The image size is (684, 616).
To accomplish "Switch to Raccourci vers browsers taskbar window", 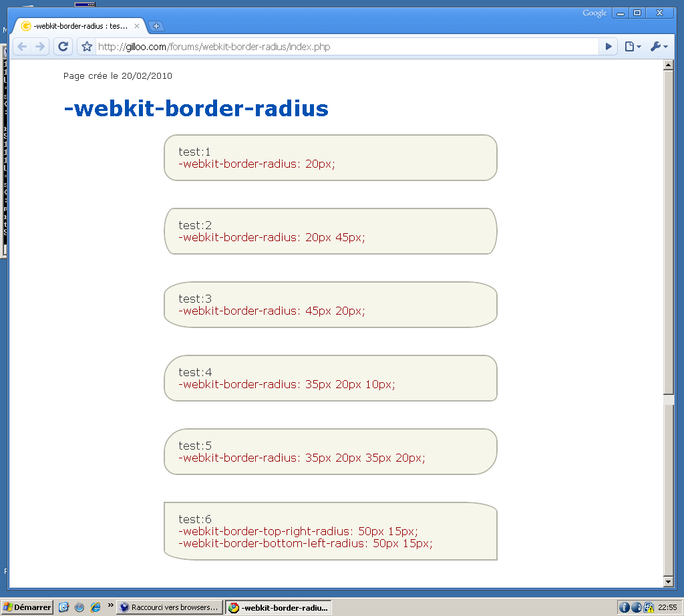I will click(169, 607).
